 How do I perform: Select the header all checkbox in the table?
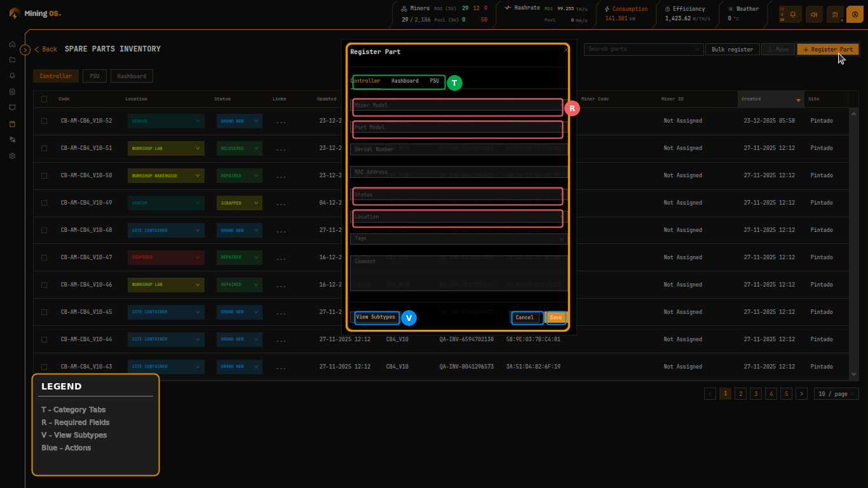pos(44,98)
